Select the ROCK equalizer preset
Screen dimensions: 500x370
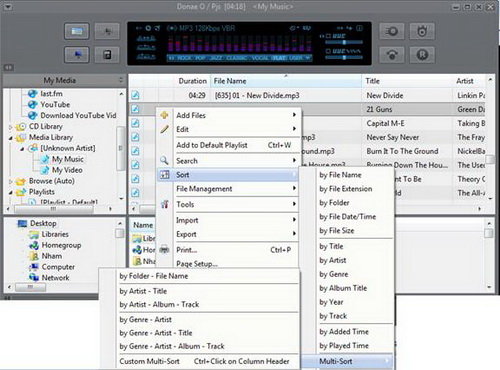(x=184, y=58)
